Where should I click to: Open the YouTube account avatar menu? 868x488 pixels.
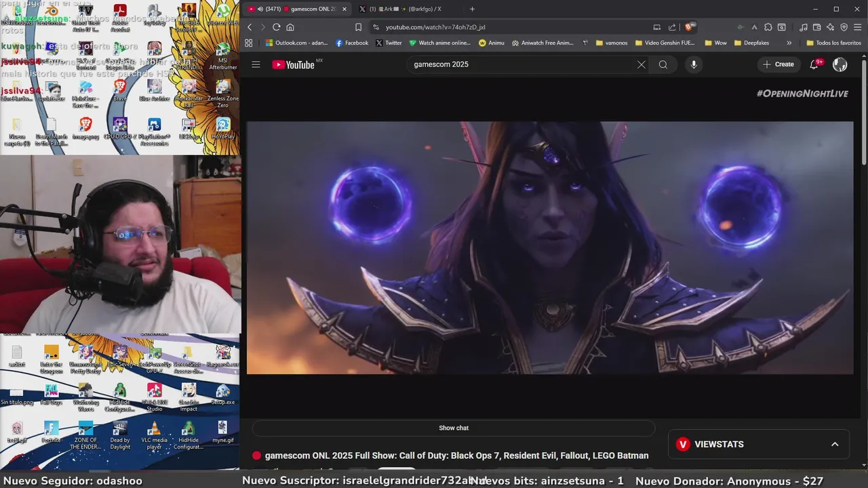click(840, 64)
